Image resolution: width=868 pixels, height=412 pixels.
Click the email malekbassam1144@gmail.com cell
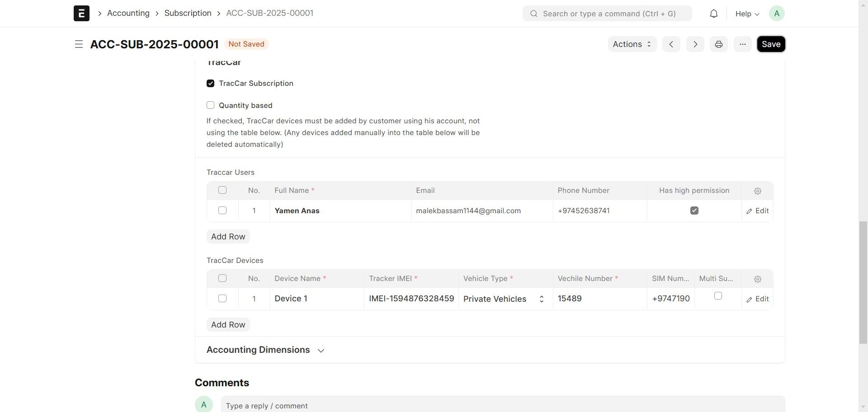[x=482, y=211]
